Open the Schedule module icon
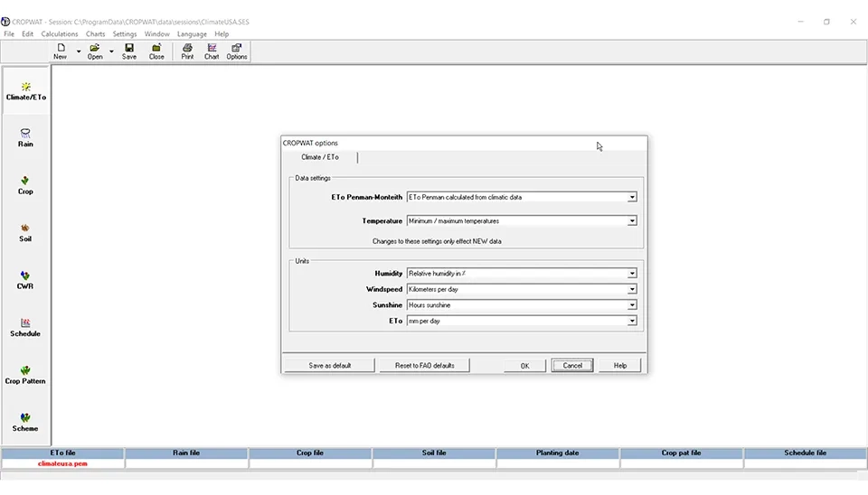 pyautogui.click(x=25, y=327)
